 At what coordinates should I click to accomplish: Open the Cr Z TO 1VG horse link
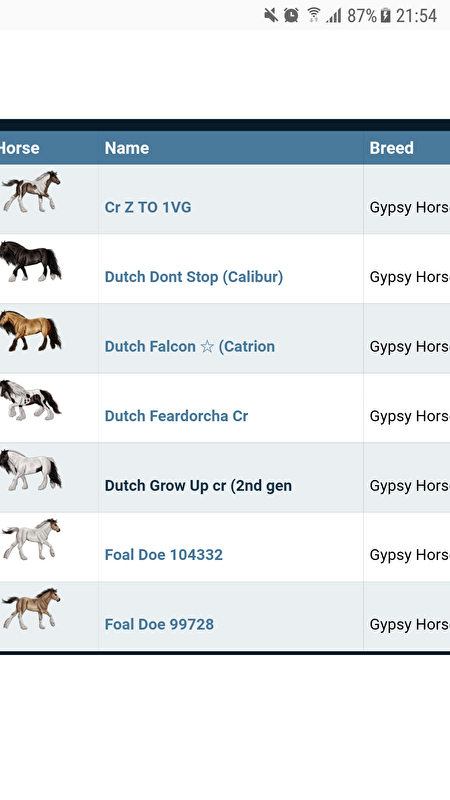click(x=148, y=207)
